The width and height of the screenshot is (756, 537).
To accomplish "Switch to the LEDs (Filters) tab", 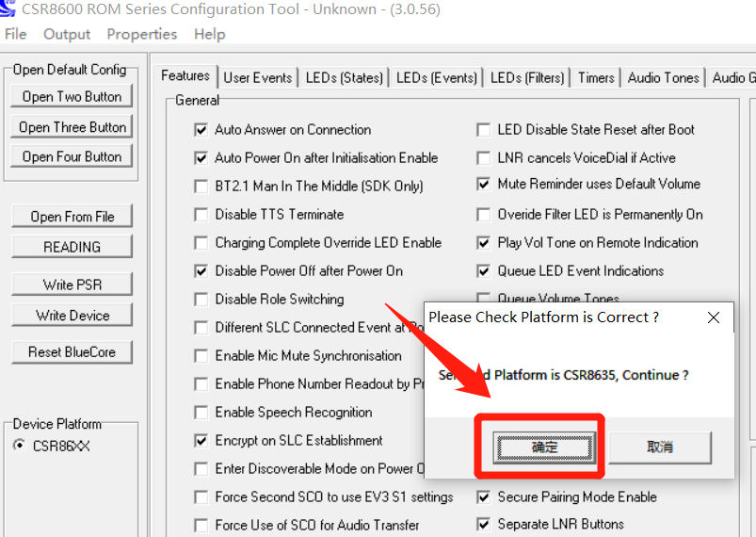I will (x=527, y=77).
